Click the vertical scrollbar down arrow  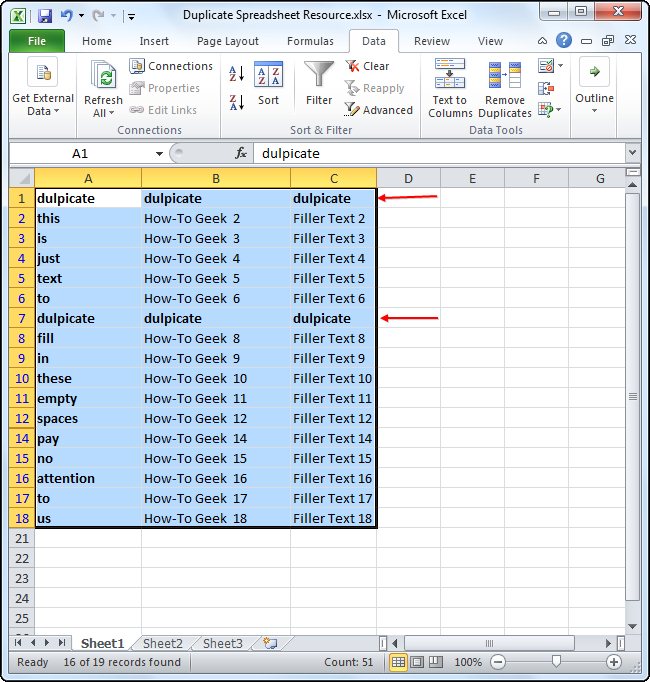click(x=633, y=626)
